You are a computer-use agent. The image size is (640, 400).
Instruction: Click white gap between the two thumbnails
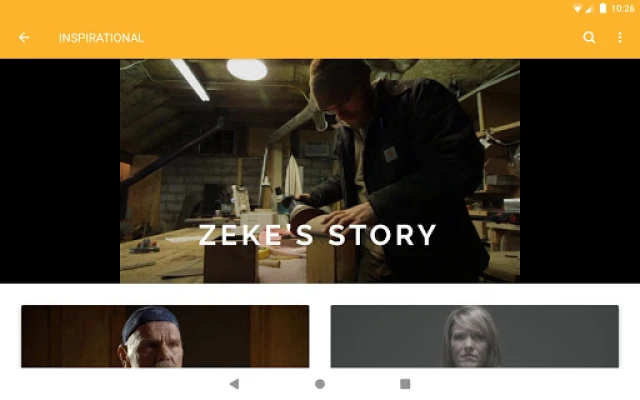click(320, 336)
